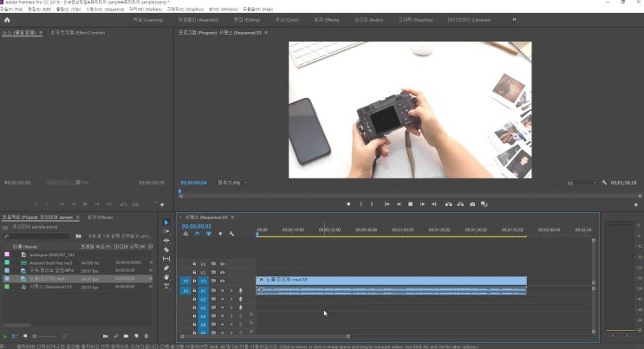Go to In point in Program monitor

click(387, 204)
